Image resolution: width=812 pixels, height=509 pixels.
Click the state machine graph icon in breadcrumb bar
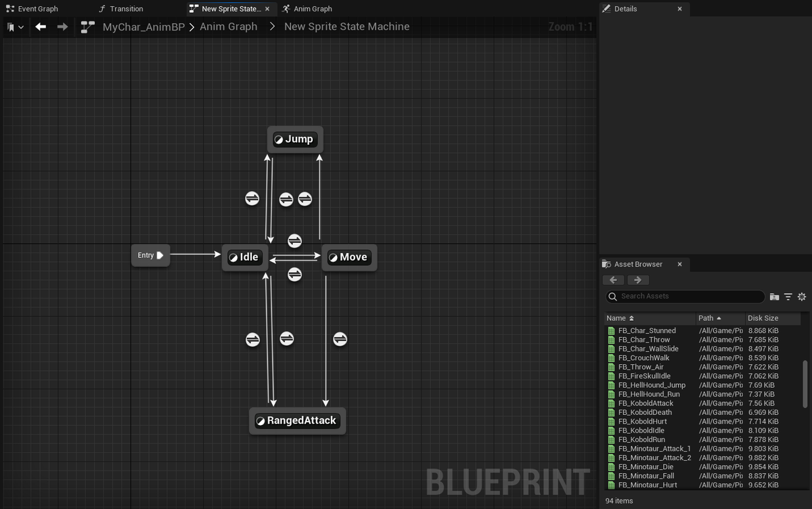pyautogui.click(x=88, y=26)
